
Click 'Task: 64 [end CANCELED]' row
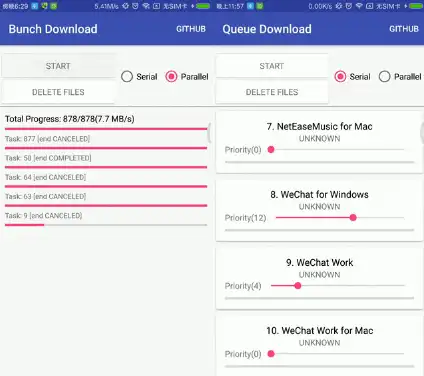(x=45, y=177)
